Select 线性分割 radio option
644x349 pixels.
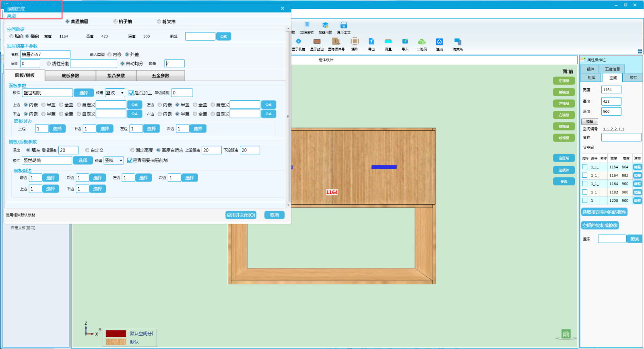click(49, 64)
